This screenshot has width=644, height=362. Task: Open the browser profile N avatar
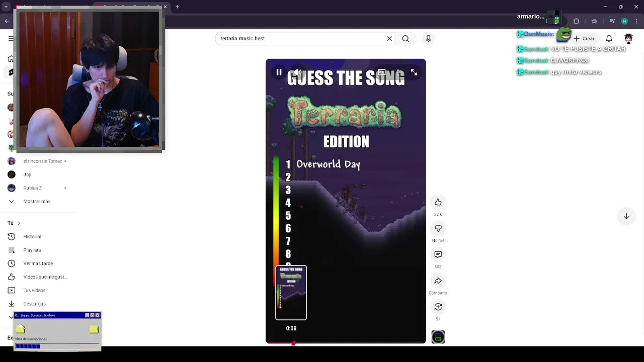point(624,21)
